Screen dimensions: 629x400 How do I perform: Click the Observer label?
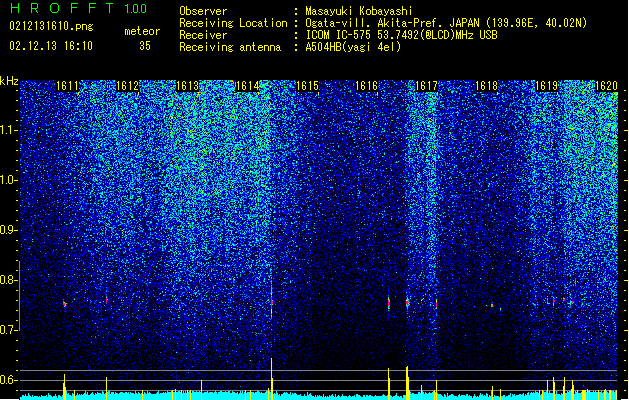click(203, 11)
